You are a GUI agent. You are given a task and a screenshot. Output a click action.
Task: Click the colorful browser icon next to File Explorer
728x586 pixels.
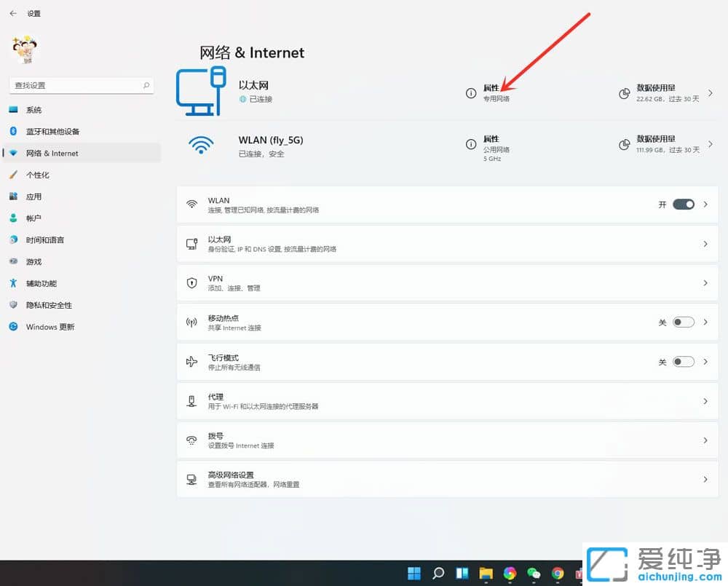point(510,574)
